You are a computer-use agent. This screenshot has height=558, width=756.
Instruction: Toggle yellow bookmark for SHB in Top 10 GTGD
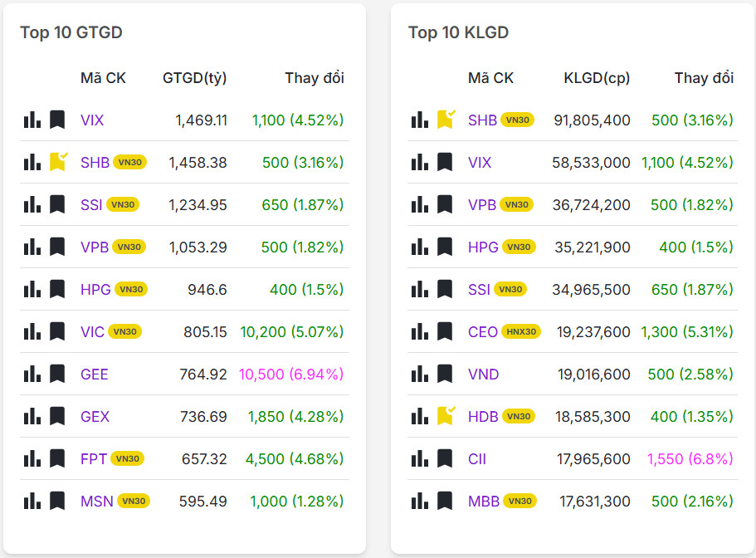coord(57,162)
